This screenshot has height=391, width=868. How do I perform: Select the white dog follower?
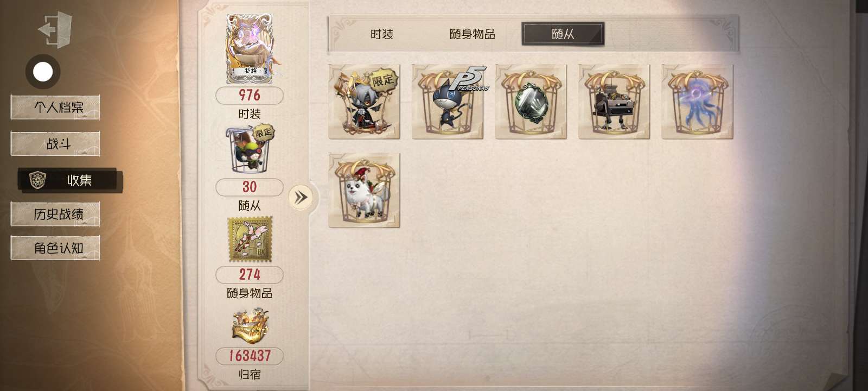[364, 190]
